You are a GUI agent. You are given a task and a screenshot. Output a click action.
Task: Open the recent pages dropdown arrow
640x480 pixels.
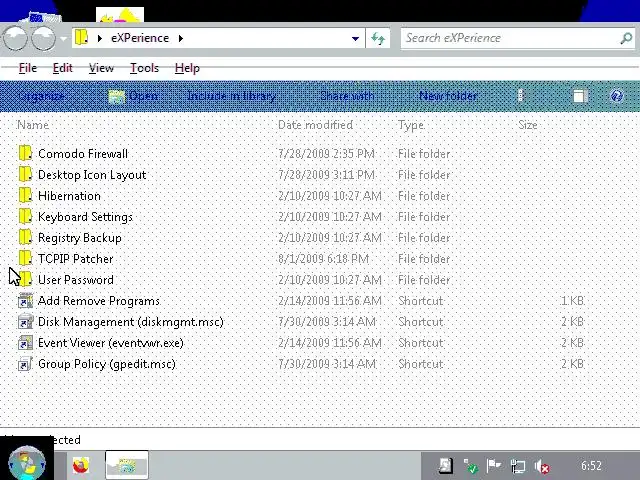63,39
